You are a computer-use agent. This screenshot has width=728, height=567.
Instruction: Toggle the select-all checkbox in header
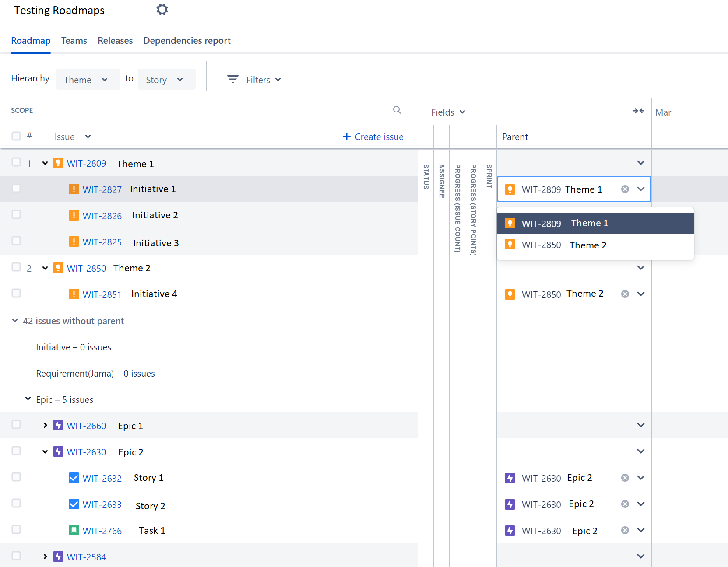pyautogui.click(x=16, y=136)
